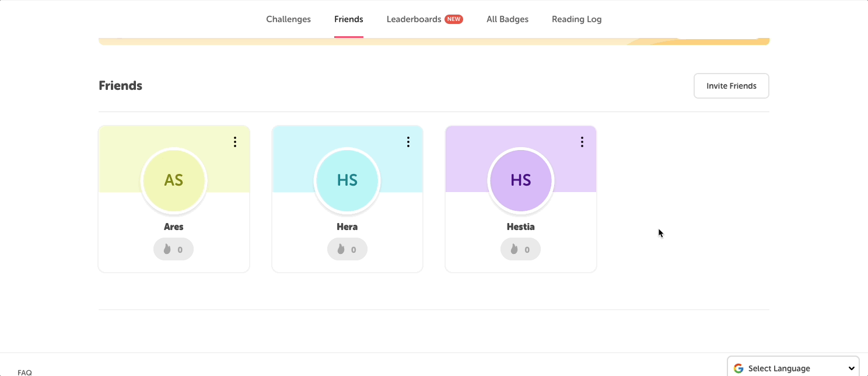Viewport: 868px width, 376px height.
Task: Open the Reading Log tab
Action: (x=576, y=19)
